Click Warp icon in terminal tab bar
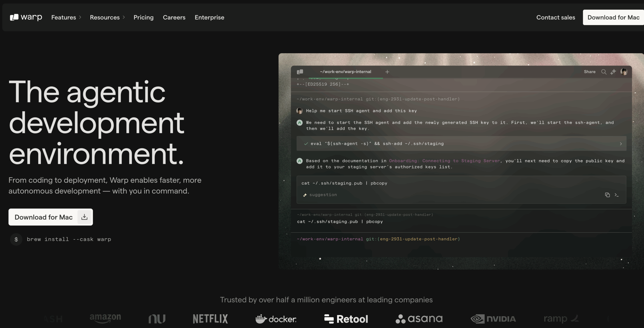This screenshot has height=328, width=644. pos(300,72)
